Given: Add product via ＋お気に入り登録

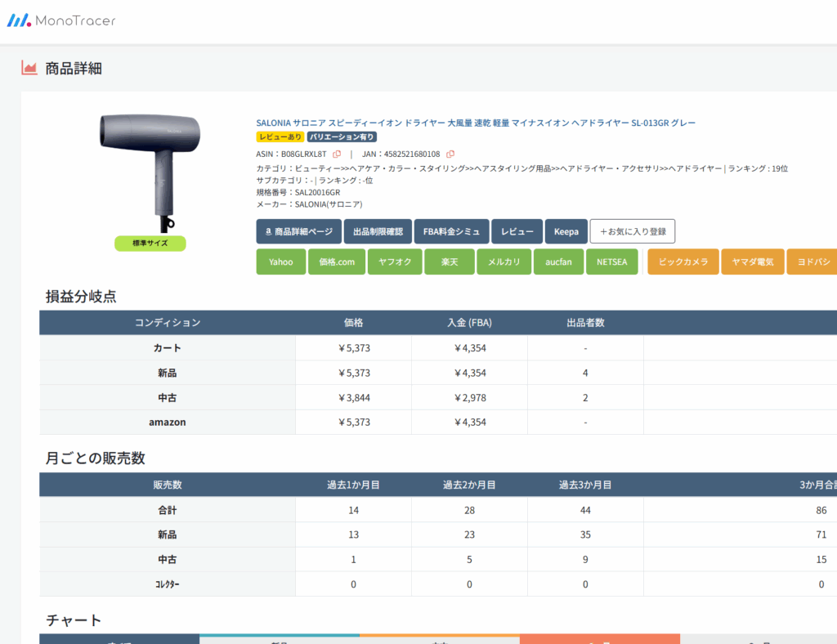Looking at the screenshot, I should [633, 231].
